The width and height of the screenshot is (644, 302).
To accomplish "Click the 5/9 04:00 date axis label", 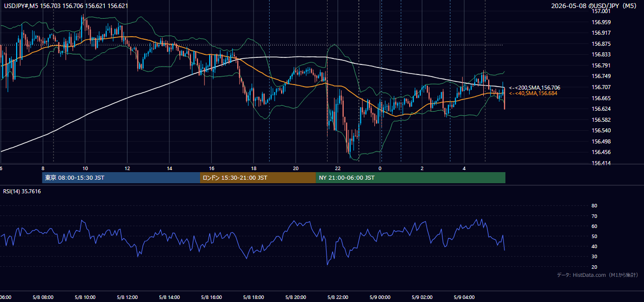I will click(x=464, y=297).
